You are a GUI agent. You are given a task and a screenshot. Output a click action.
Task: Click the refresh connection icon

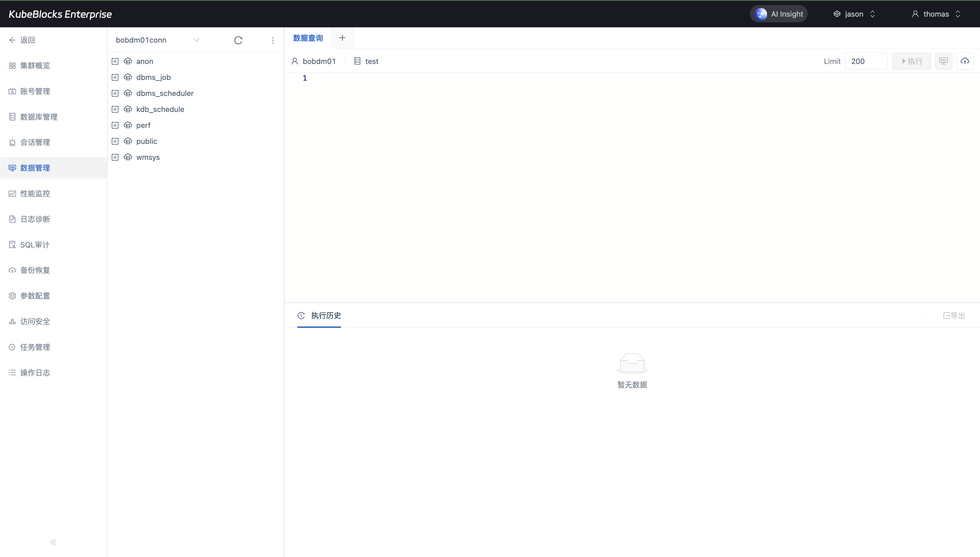[x=238, y=40]
